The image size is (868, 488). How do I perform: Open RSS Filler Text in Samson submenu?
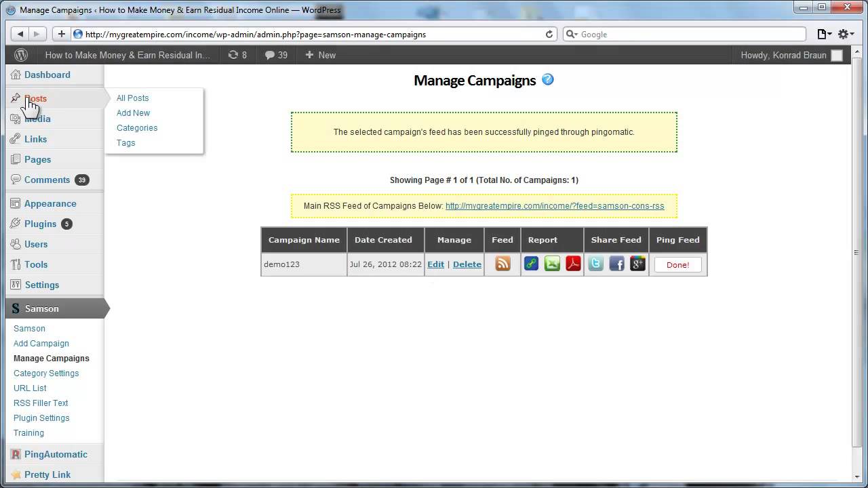(x=41, y=403)
